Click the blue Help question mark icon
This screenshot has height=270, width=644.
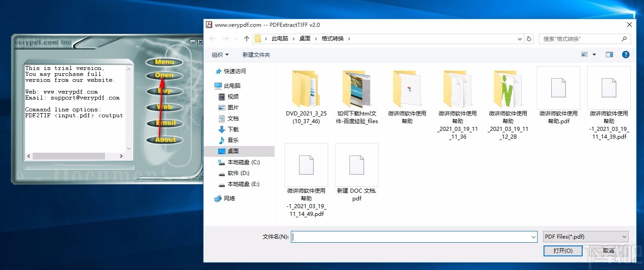pos(625,55)
